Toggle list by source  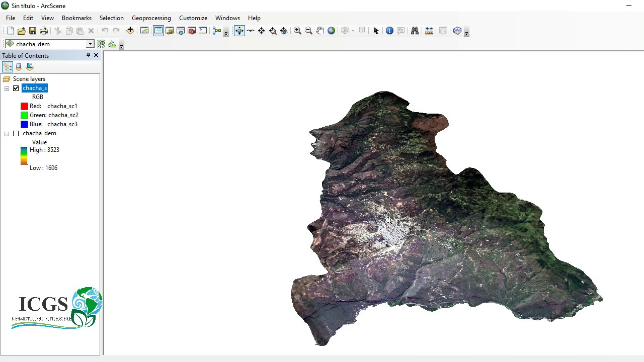pos(19,66)
